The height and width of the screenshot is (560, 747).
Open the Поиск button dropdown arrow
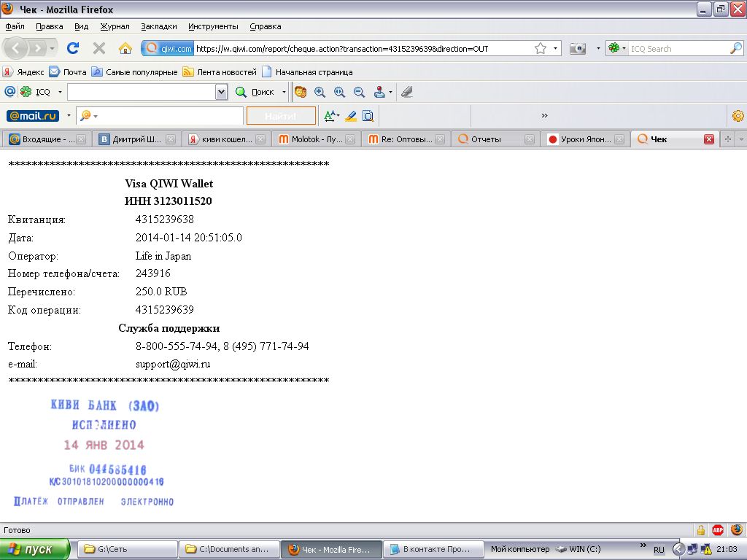coord(284,92)
